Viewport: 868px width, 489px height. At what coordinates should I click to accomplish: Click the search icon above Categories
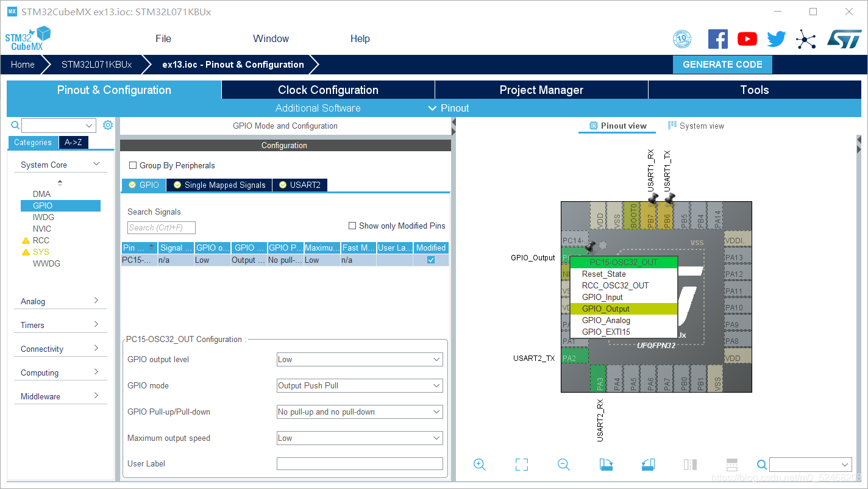click(x=16, y=125)
